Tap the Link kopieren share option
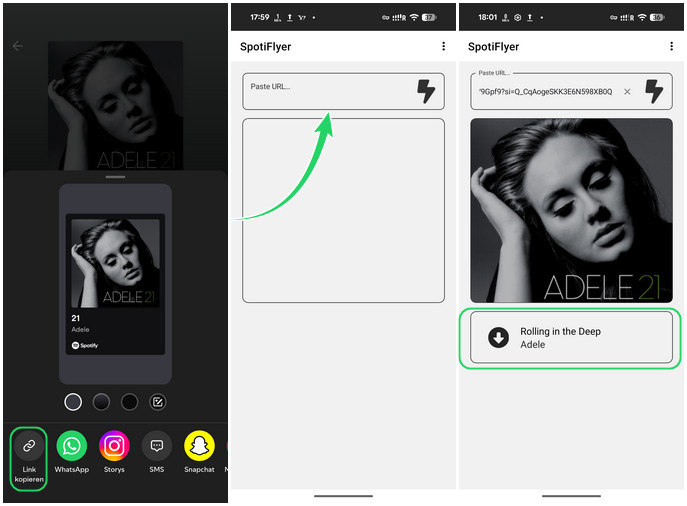Viewport: 687px width, 506px height. click(29, 458)
